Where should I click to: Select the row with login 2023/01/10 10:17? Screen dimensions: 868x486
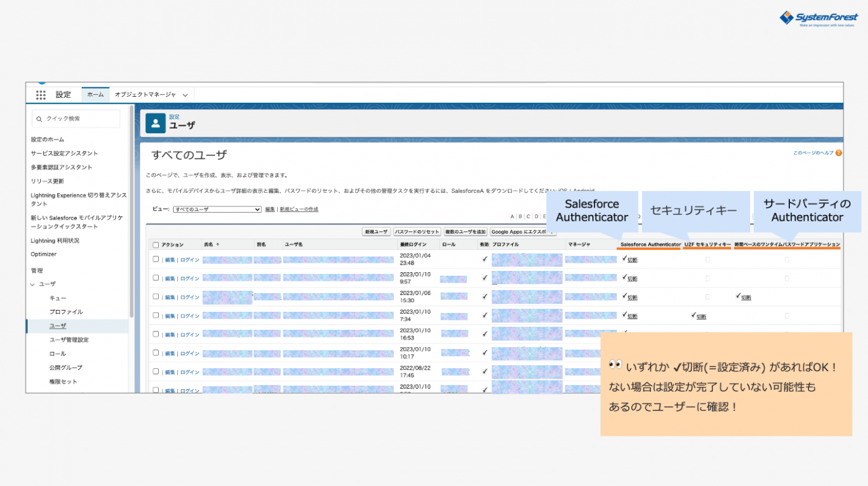(156, 353)
